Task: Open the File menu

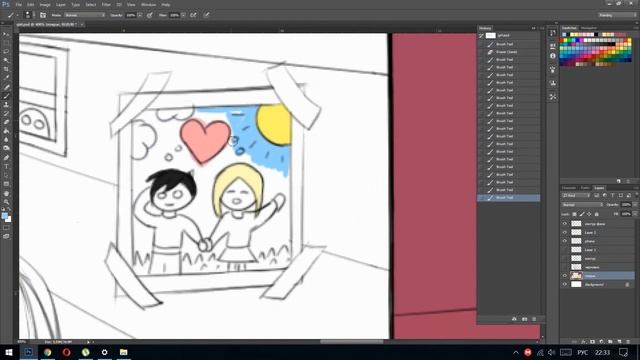Action: click(19, 4)
